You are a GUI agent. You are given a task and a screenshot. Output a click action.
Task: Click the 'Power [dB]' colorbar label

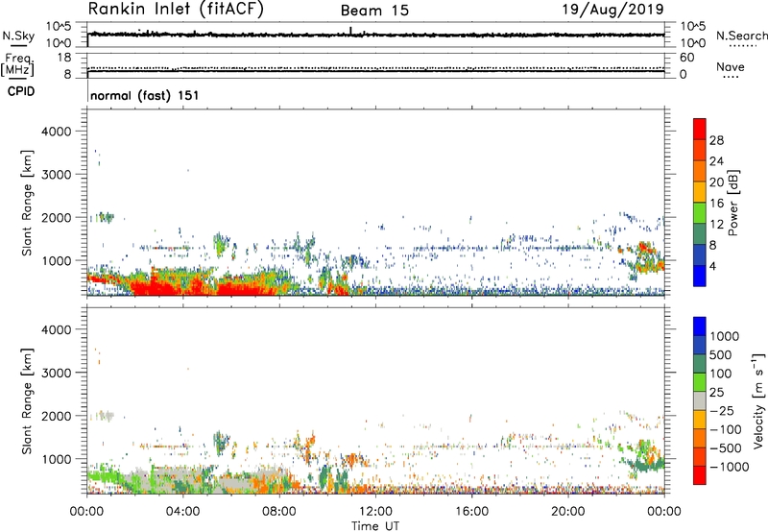point(732,203)
